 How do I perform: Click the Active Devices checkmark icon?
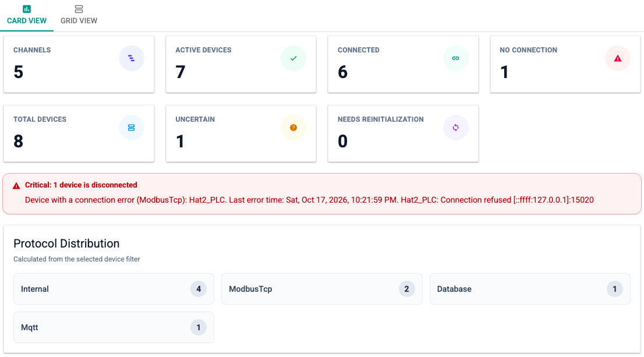coord(293,58)
